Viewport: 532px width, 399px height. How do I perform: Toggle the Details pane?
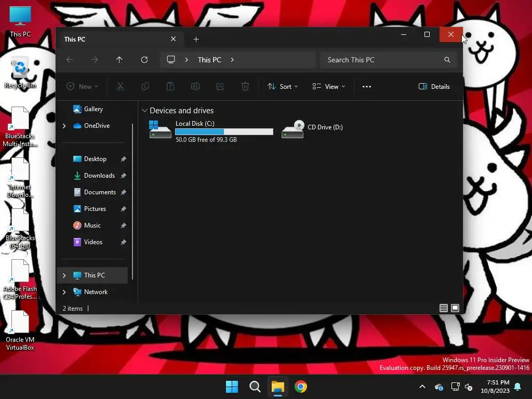(x=434, y=87)
